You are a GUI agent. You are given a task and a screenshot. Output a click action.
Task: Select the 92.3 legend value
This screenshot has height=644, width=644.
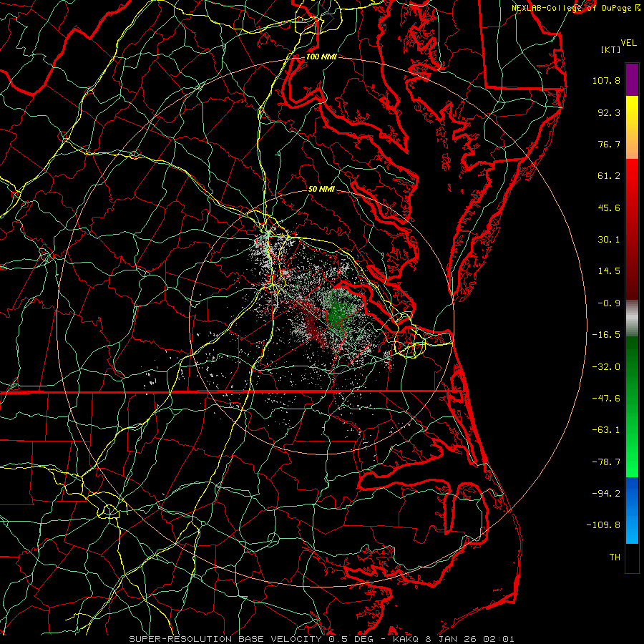[x=609, y=112]
